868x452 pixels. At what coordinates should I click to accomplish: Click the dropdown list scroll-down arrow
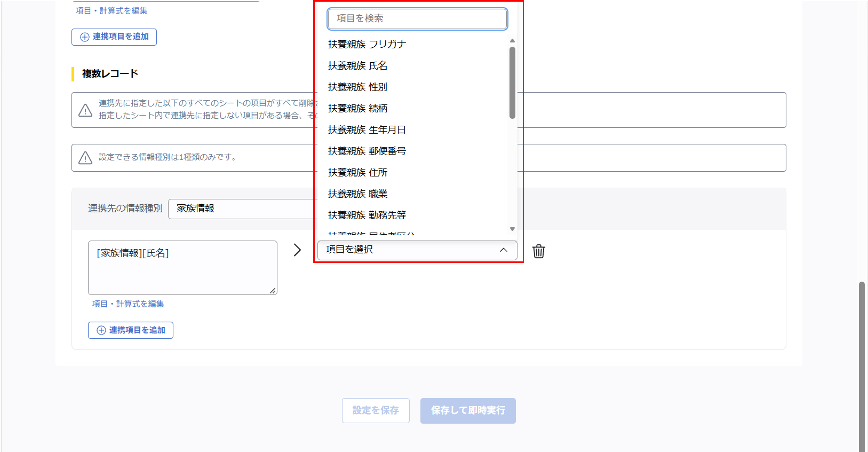pos(512,229)
